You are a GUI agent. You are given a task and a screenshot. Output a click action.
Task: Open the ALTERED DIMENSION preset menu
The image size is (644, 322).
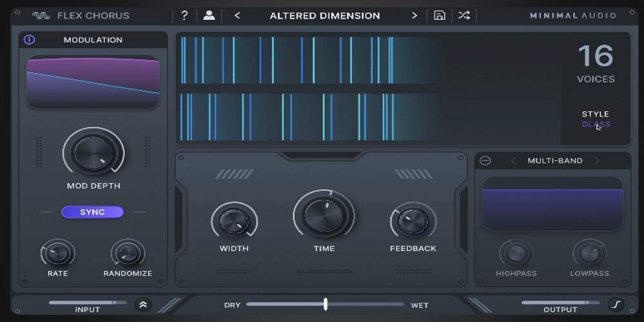(x=325, y=16)
